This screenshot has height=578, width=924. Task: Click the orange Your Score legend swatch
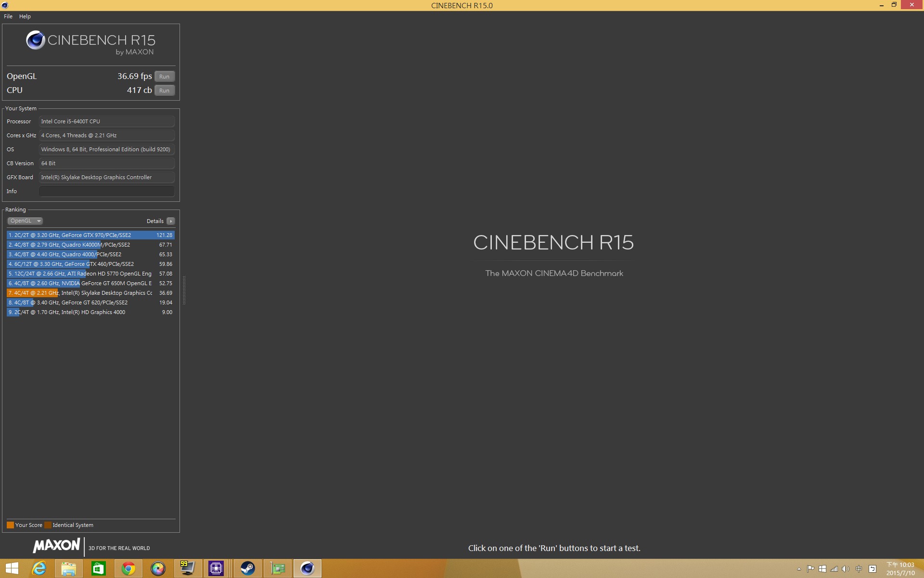10,525
